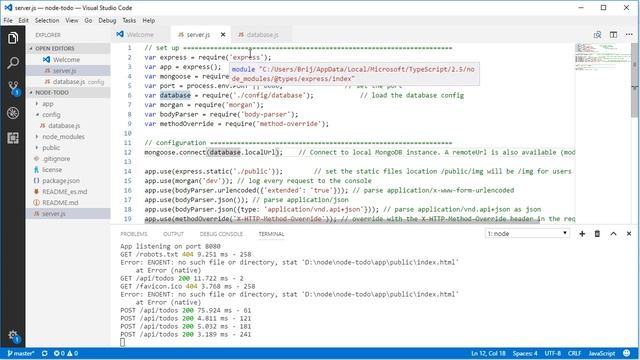Create a new terminal with plus icon
Viewport: 640px width, 360px height.
582,233
